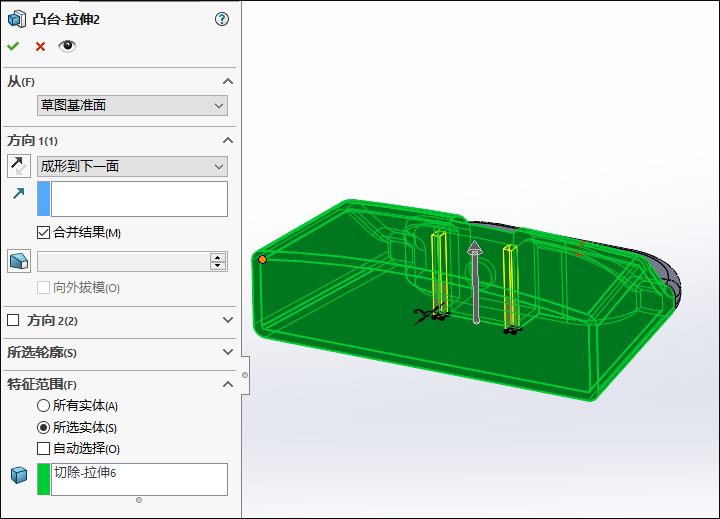Screen dimensions: 720x519
Task: Uncheck 合并结果(M) checkbox
Action: click(43, 232)
